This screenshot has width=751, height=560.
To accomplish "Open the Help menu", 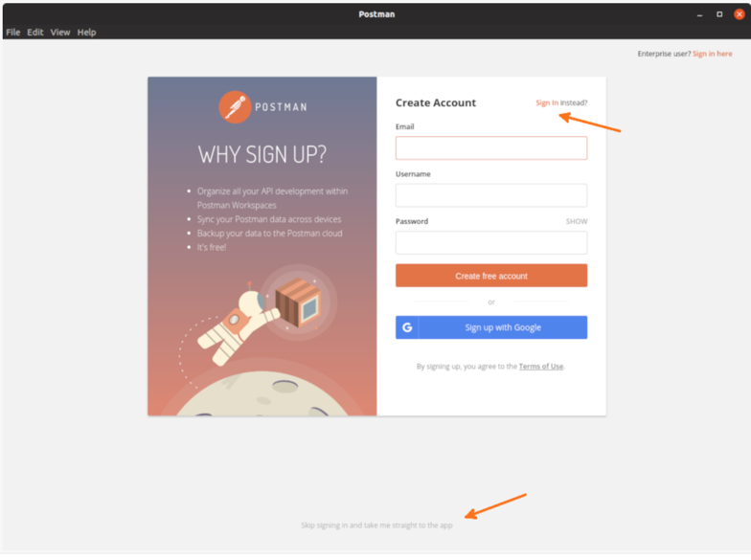I will coord(86,33).
